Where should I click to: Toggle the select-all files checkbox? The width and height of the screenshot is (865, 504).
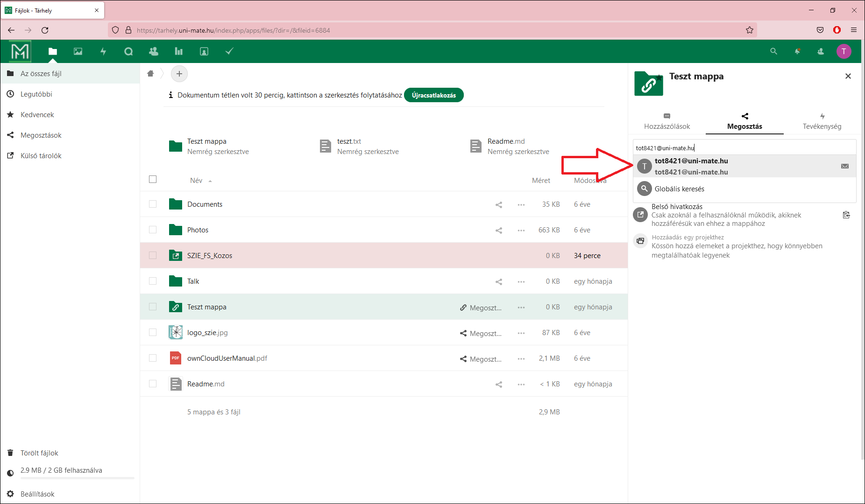[x=153, y=180]
